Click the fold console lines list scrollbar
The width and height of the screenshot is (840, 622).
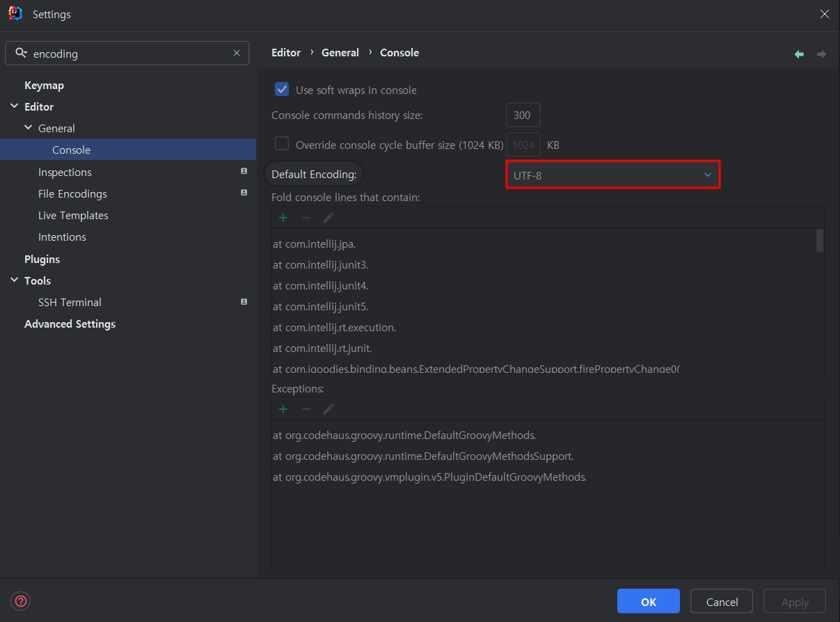820,240
